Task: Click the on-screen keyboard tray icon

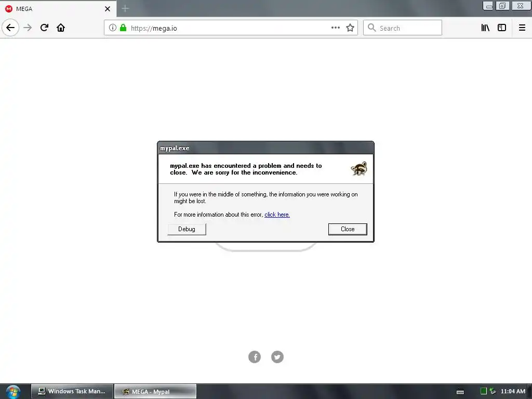Action: (460, 392)
